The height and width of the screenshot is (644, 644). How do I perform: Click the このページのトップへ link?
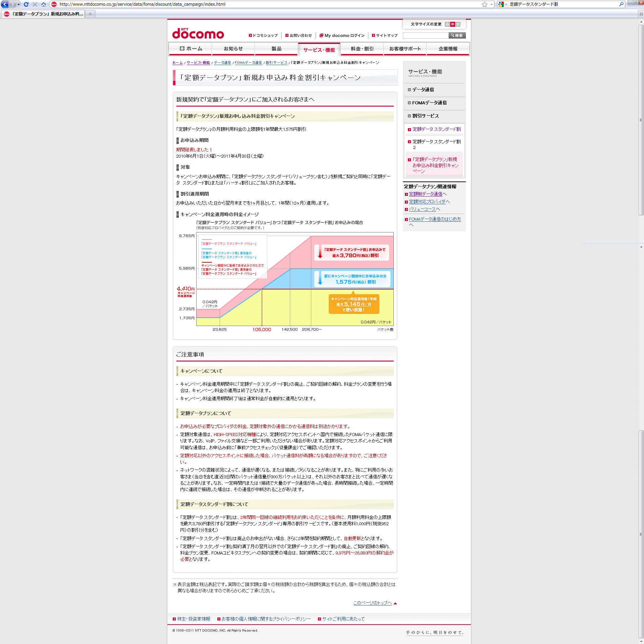click(372, 603)
